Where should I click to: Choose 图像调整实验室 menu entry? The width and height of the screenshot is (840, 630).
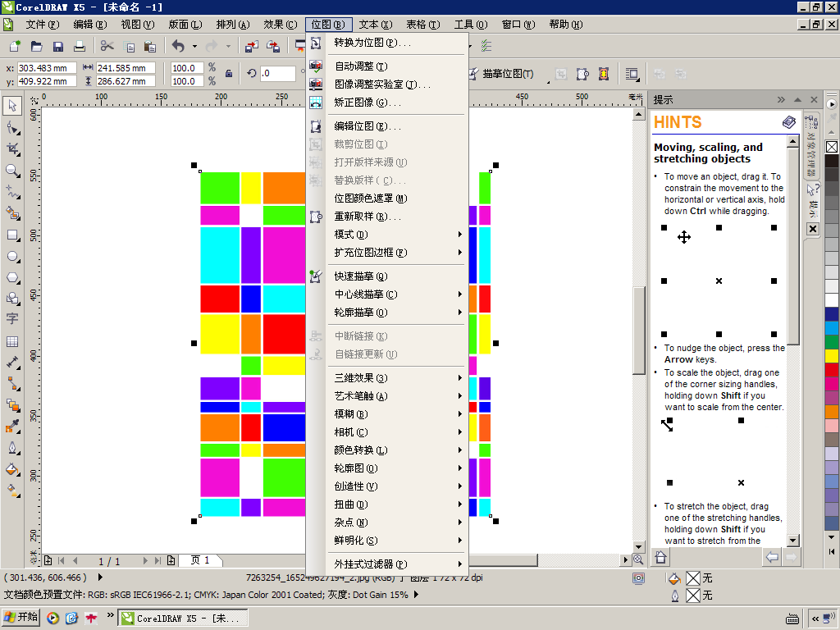(387, 84)
